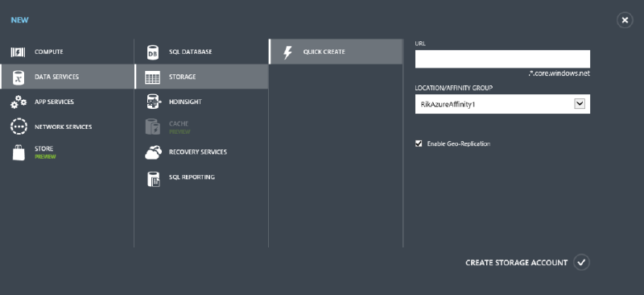Click the Recovery Services cloud icon

(153, 152)
